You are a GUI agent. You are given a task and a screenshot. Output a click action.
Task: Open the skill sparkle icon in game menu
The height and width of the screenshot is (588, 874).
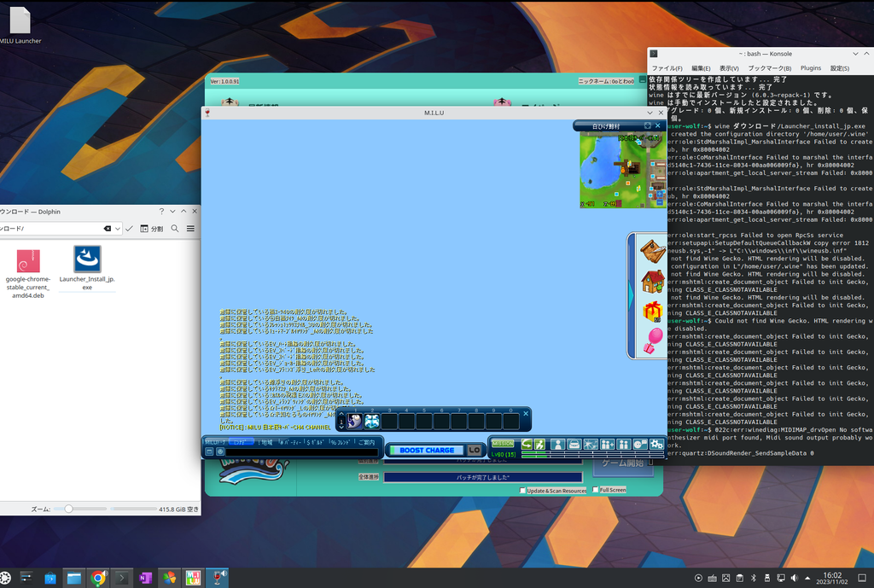(591, 444)
